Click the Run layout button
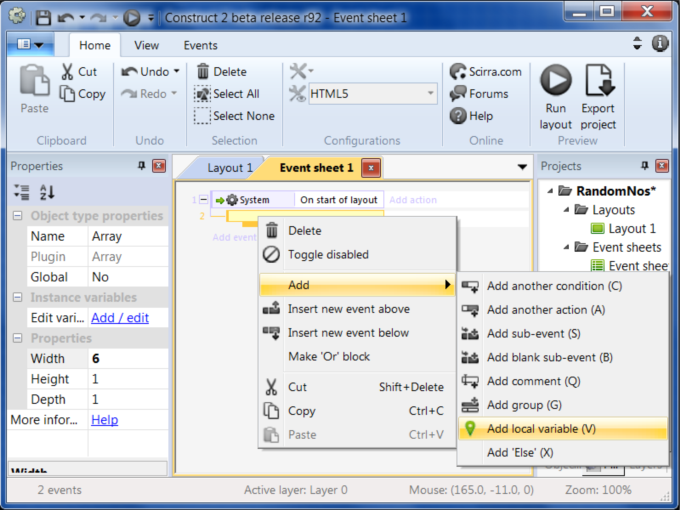The image size is (680, 510). 556,97
